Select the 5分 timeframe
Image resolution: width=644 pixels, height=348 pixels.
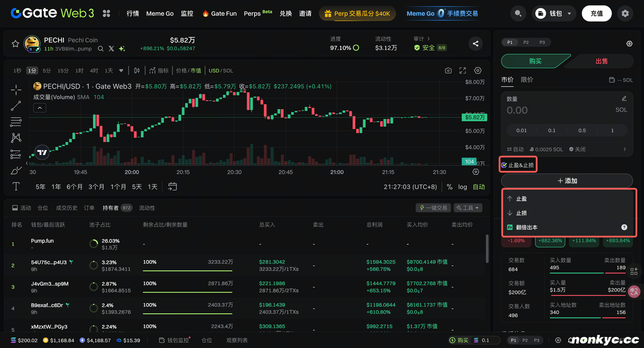[47, 71]
